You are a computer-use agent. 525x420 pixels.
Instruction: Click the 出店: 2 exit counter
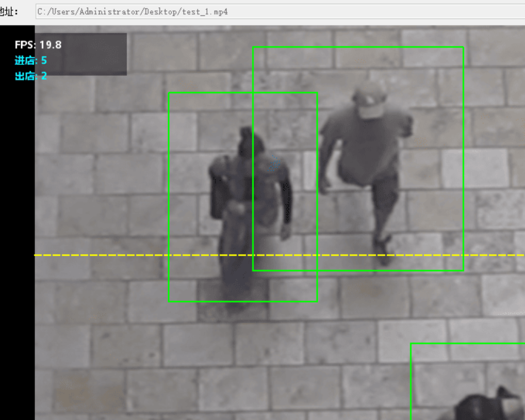click(31, 76)
